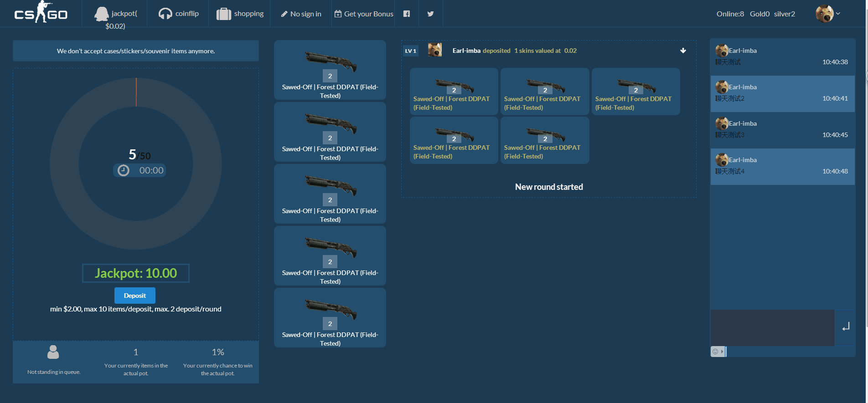The image size is (868, 403).
Task: Click the jackpot bell icon in header
Action: pyautogui.click(x=102, y=14)
